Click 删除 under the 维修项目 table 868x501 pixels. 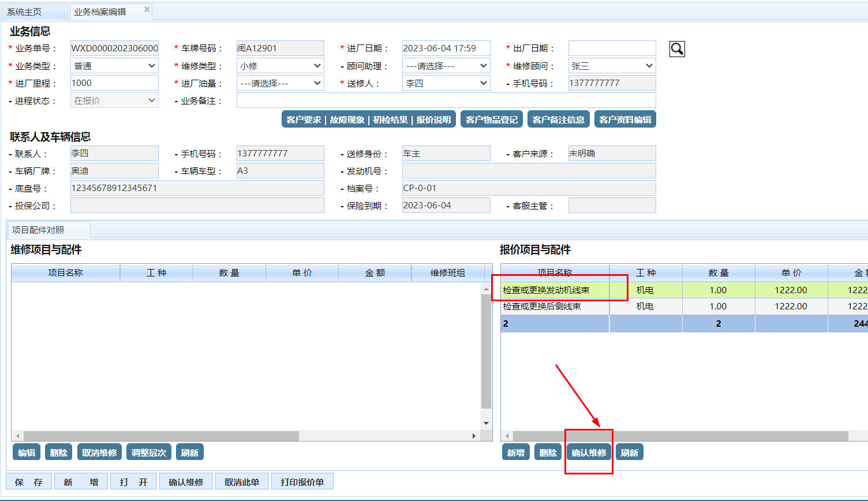59,453
